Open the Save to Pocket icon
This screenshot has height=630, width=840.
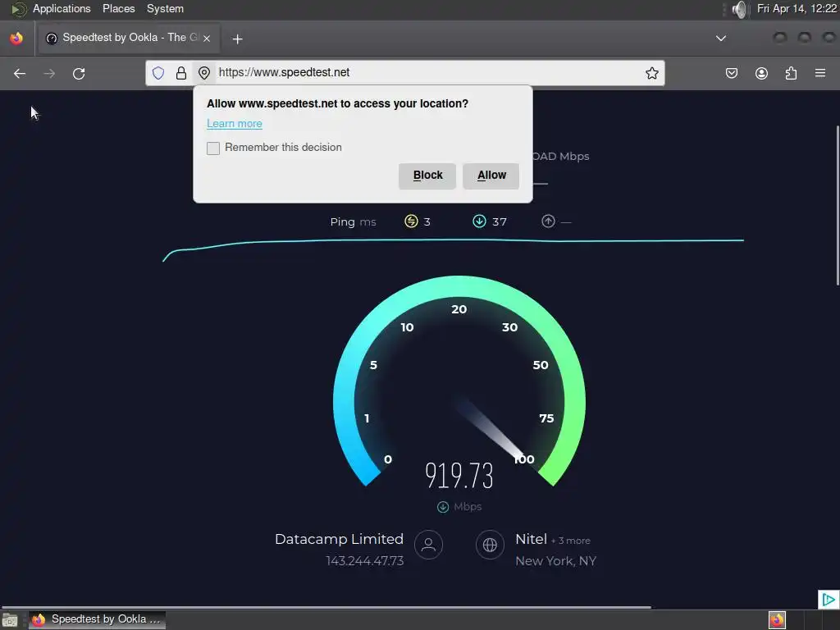click(x=731, y=73)
